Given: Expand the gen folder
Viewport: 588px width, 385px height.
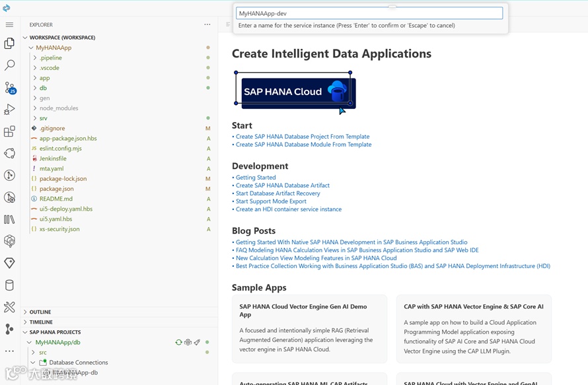Looking at the screenshot, I should (35, 98).
